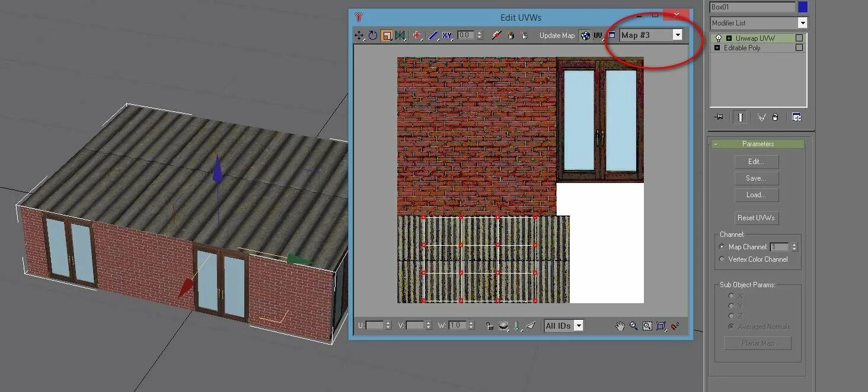Viewport: 868px width, 392px height.
Task: Click the red plus Expand Selection icon
Action: 417,36
